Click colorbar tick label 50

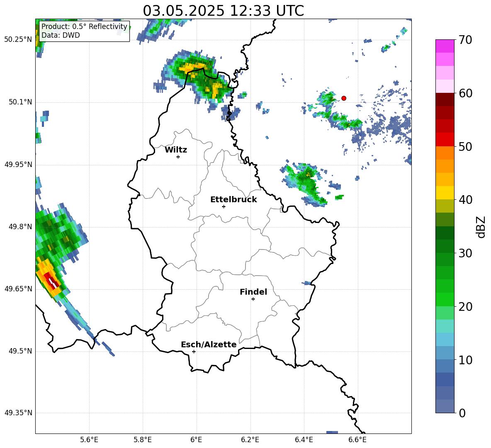click(x=465, y=147)
